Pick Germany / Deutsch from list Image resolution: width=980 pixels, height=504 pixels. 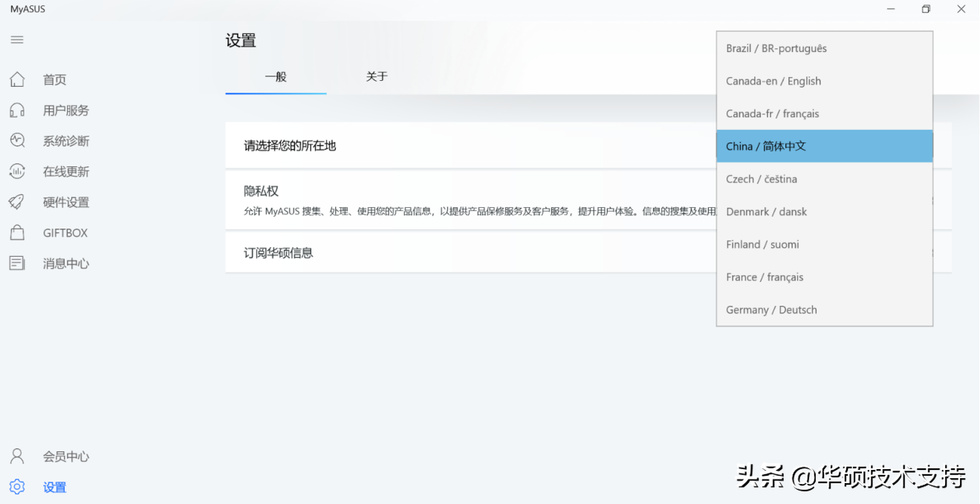pos(825,310)
